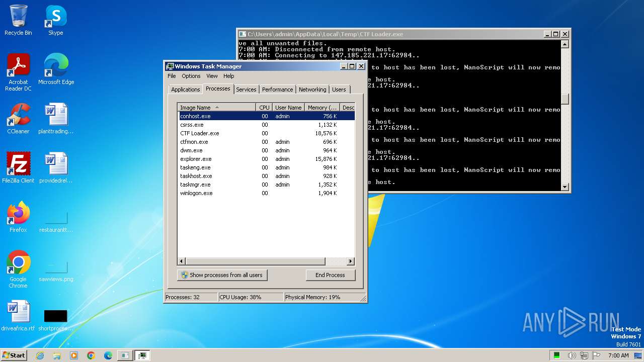Select the taskeng.exe process row
The width and height of the screenshot is (644, 362).
[x=266, y=167]
